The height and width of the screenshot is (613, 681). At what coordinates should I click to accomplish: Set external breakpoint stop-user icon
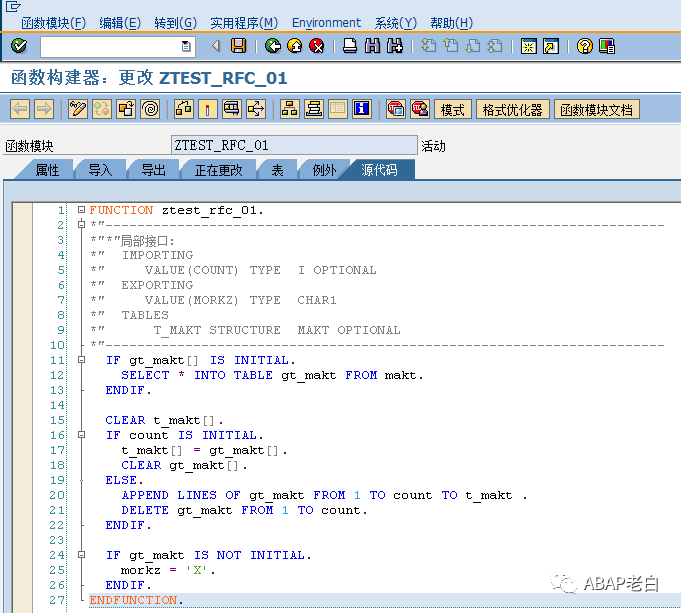[x=420, y=109]
